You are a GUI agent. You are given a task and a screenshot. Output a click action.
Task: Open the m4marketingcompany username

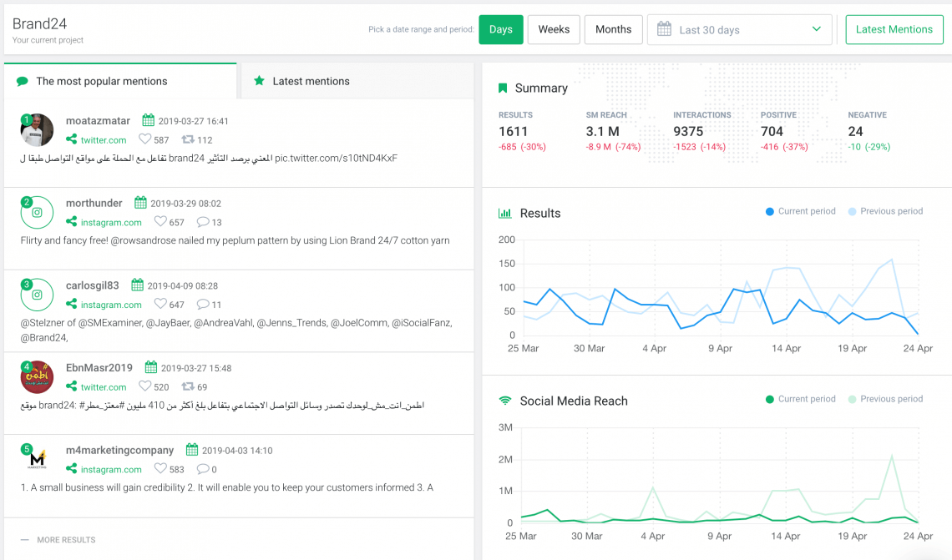[x=119, y=450]
